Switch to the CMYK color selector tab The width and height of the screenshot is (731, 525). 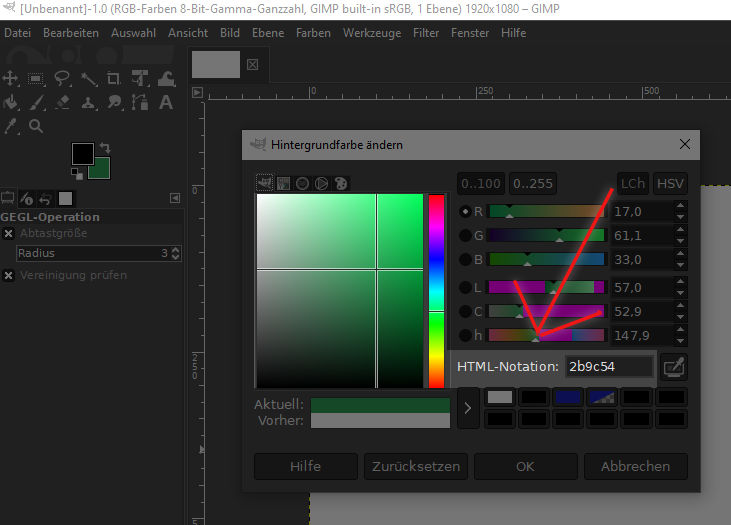point(283,183)
